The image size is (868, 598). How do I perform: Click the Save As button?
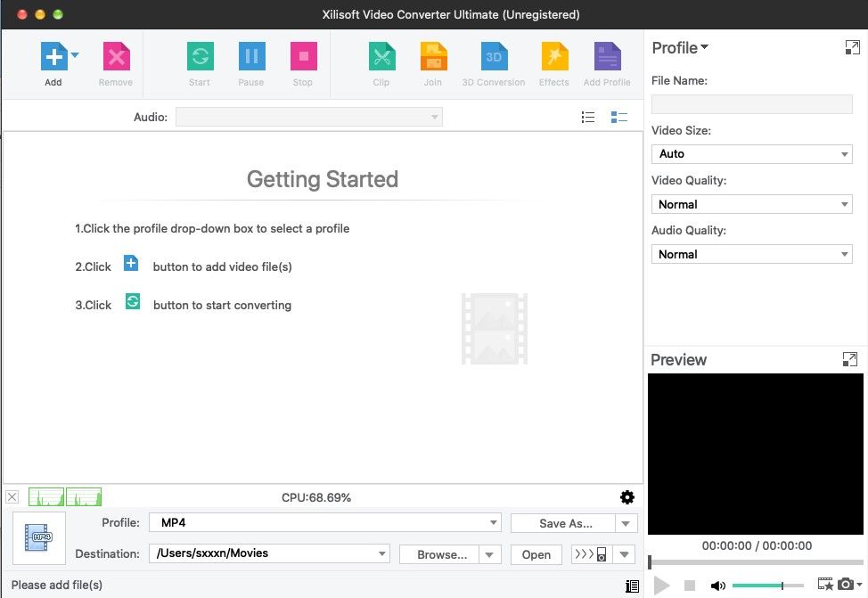pyautogui.click(x=565, y=522)
